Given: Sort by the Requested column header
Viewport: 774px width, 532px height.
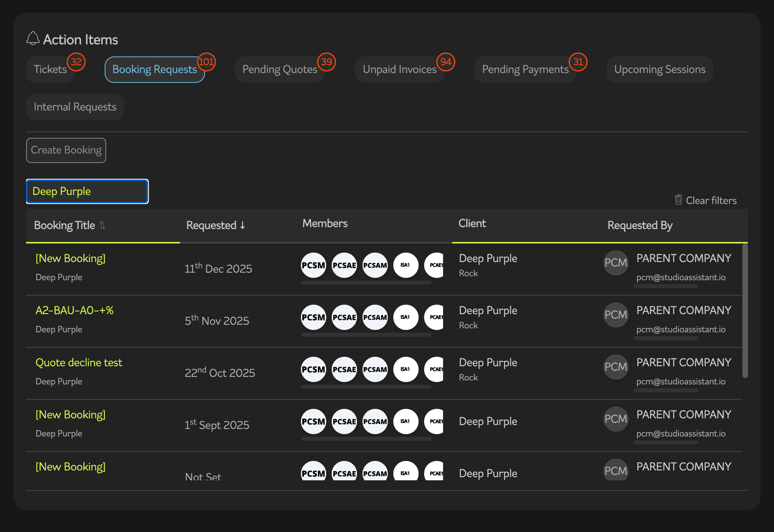Looking at the screenshot, I should pyautogui.click(x=216, y=225).
